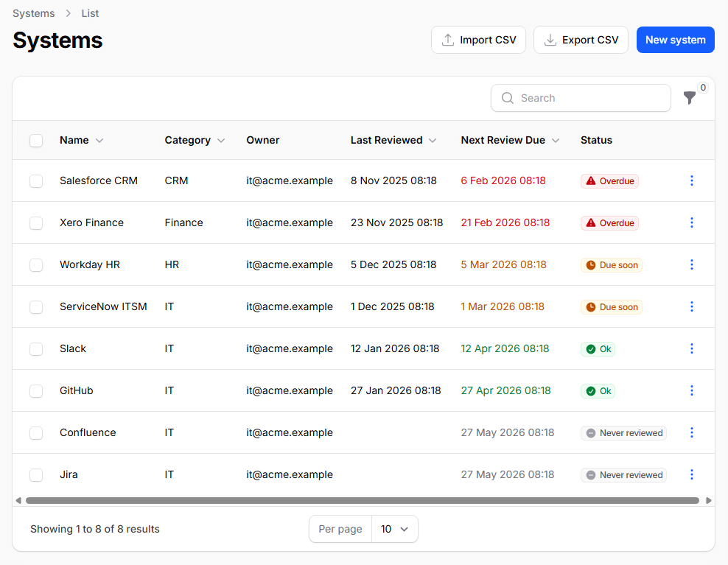The width and height of the screenshot is (728, 565).
Task: Click the Overdue badge on Xero Finance
Action: click(609, 222)
